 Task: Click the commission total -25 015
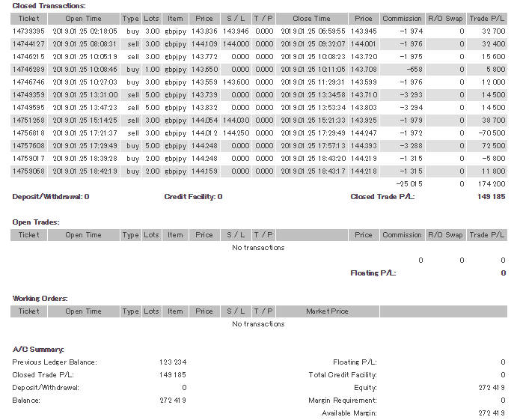[x=408, y=183]
